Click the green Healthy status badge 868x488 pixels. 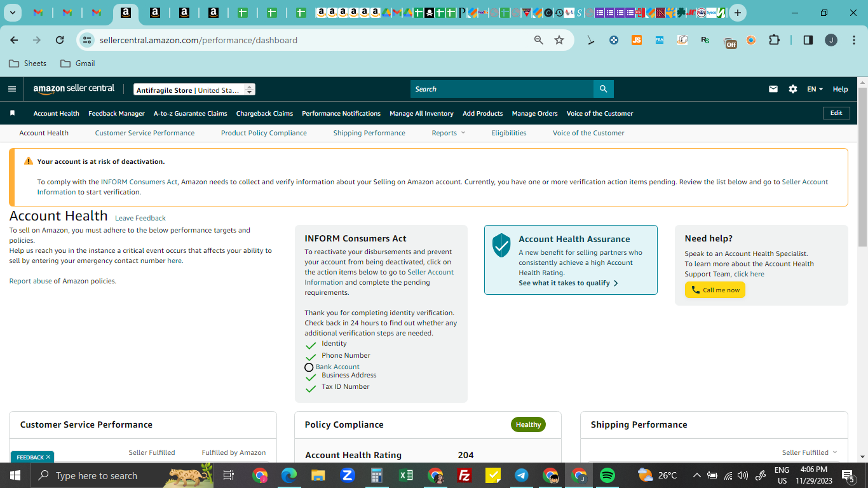[x=528, y=424]
